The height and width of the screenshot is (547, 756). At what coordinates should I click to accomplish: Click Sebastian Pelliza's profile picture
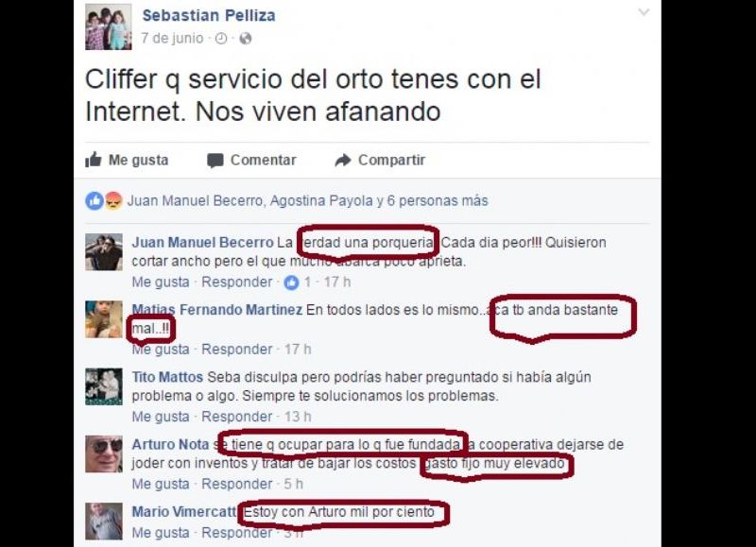click(x=109, y=27)
